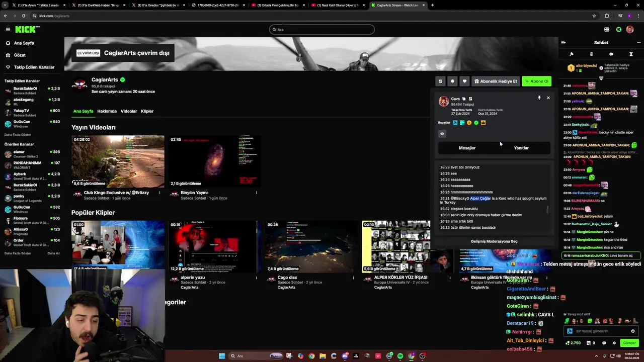644x362 pixels.
Task: Switch to the Mesajlar tab
Action: [467, 148]
